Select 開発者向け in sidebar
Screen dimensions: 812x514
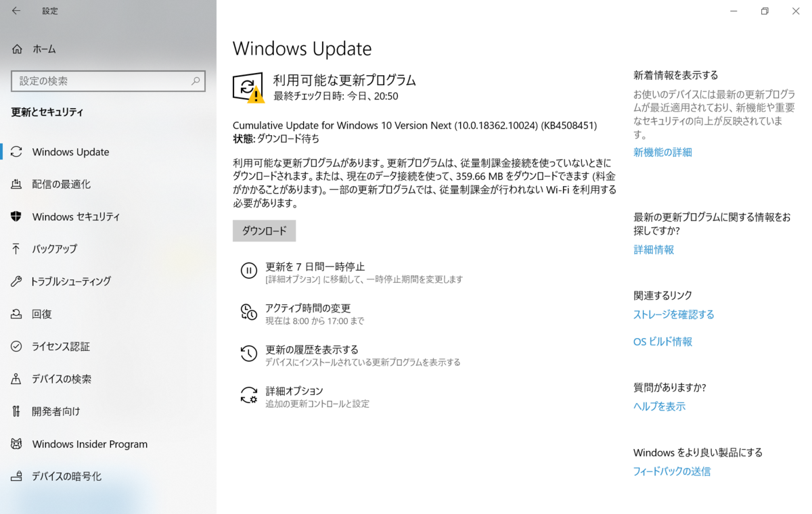(x=55, y=411)
